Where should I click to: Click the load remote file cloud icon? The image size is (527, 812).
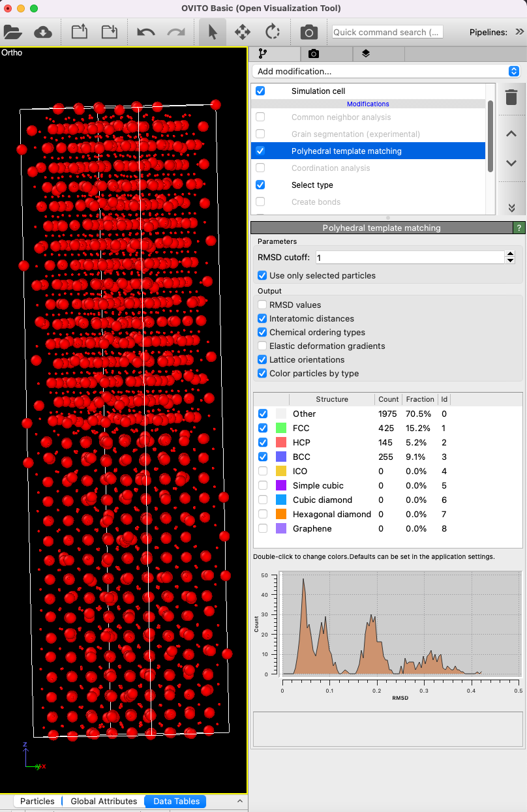coord(42,32)
